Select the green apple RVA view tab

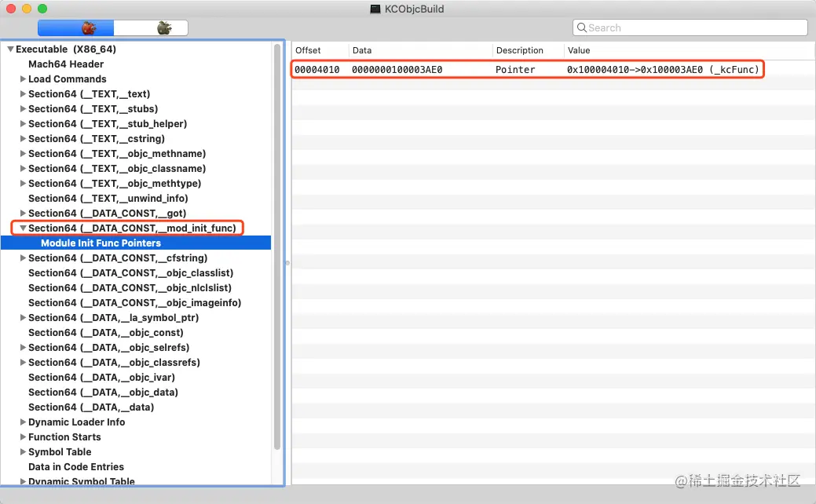click(x=151, y=28)
